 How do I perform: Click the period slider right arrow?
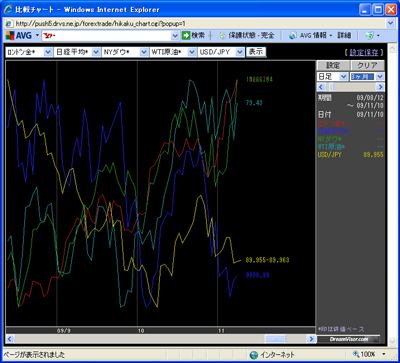pyautogui.click(x=380, y=87)
